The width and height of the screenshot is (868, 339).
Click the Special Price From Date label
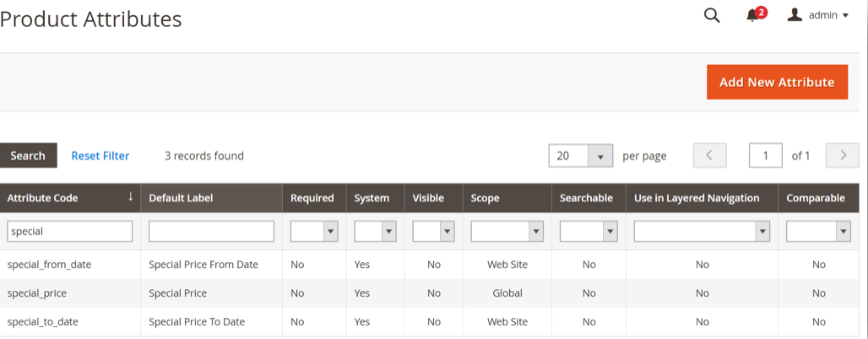(x=203, y=265)
